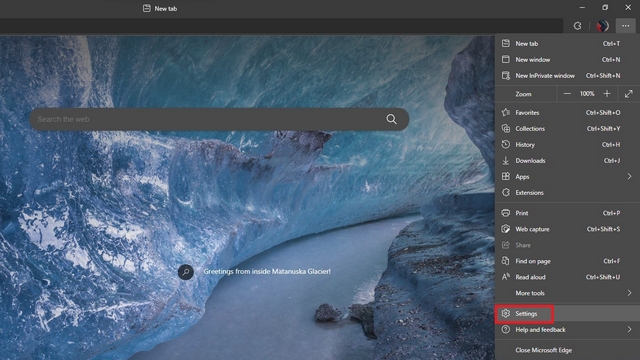Click the Settings gear icon
Image resolution: width=640 pixels, height=360 pixels.
506,313
